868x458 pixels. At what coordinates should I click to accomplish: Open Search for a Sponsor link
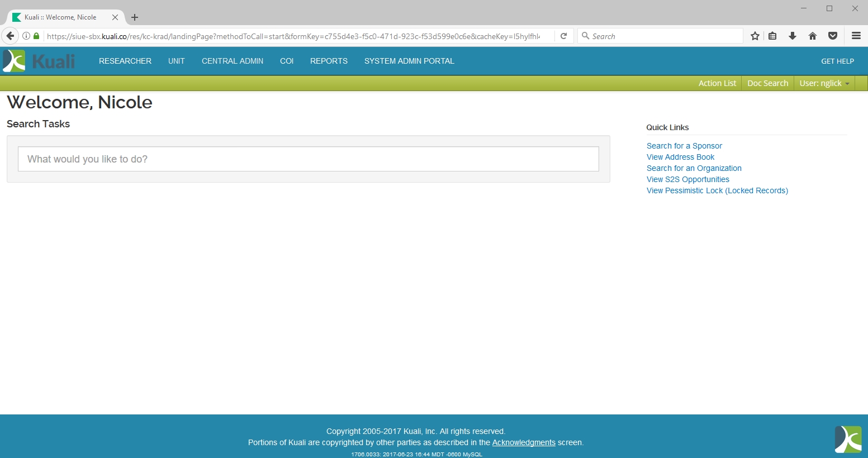[684, 146]
